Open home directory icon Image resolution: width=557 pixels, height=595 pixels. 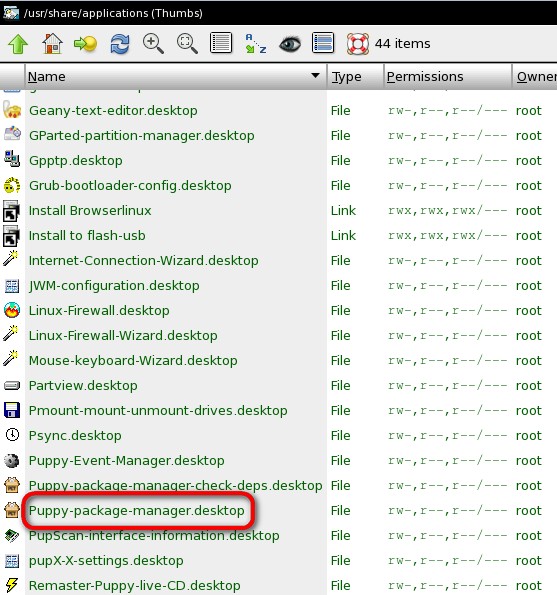[x=52, y=44]
